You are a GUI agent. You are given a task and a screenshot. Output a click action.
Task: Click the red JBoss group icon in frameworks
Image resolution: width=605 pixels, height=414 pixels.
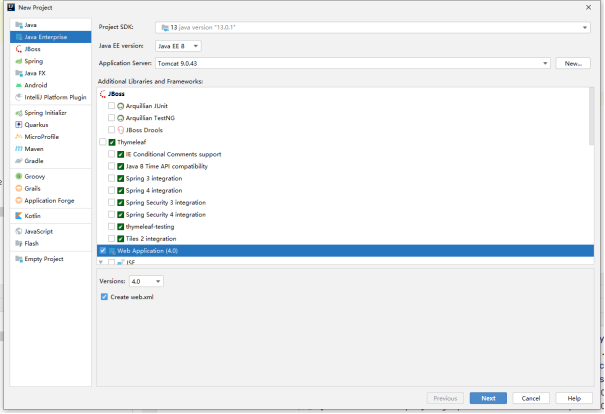coord(103,94)
